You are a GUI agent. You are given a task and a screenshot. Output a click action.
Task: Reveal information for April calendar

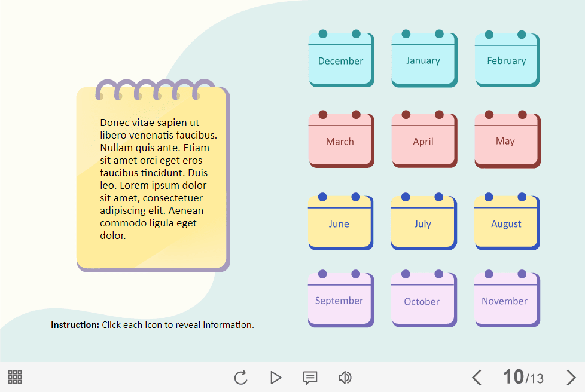point(423,141)
